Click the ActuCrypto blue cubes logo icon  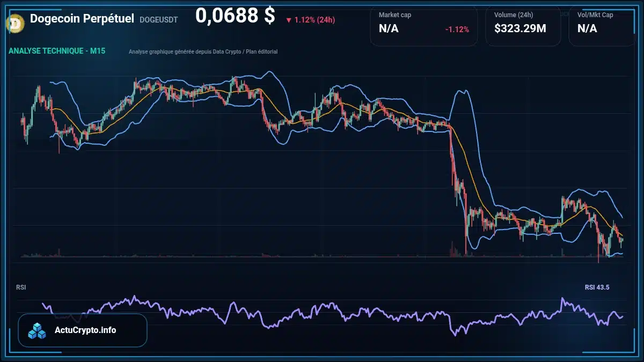(38, 330)
